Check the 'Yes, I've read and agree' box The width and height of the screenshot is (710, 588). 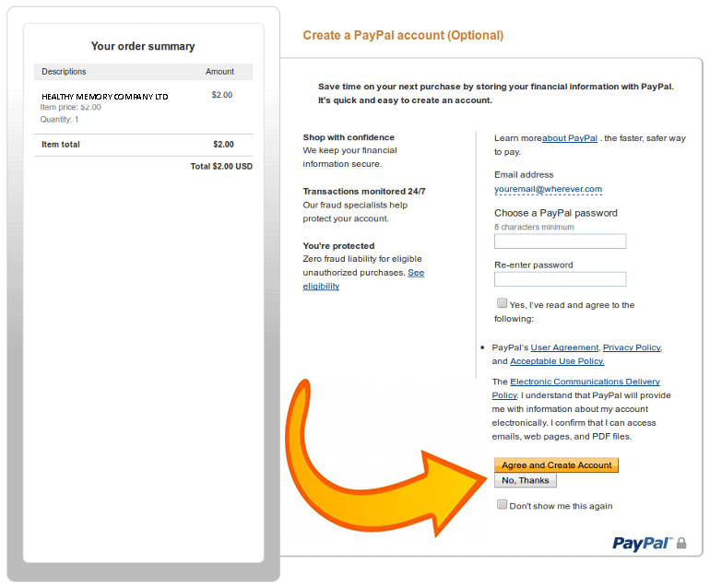pos(502,303)
